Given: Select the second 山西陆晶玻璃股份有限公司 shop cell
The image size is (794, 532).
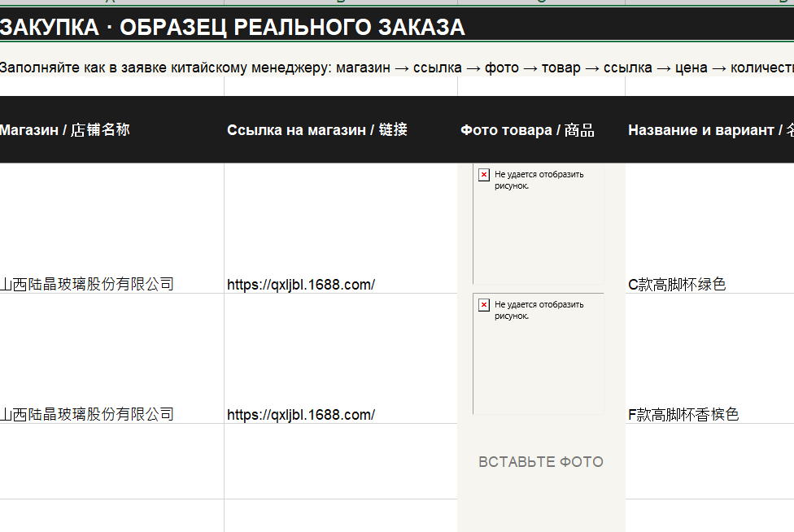Looking at the screenshot, I should (x=112, y=359).
